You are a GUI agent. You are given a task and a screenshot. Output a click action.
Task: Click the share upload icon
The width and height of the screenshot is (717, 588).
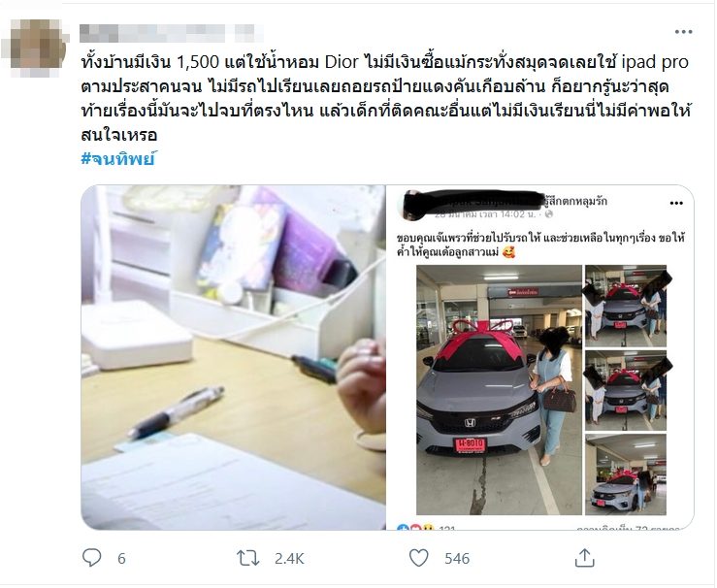584,558
